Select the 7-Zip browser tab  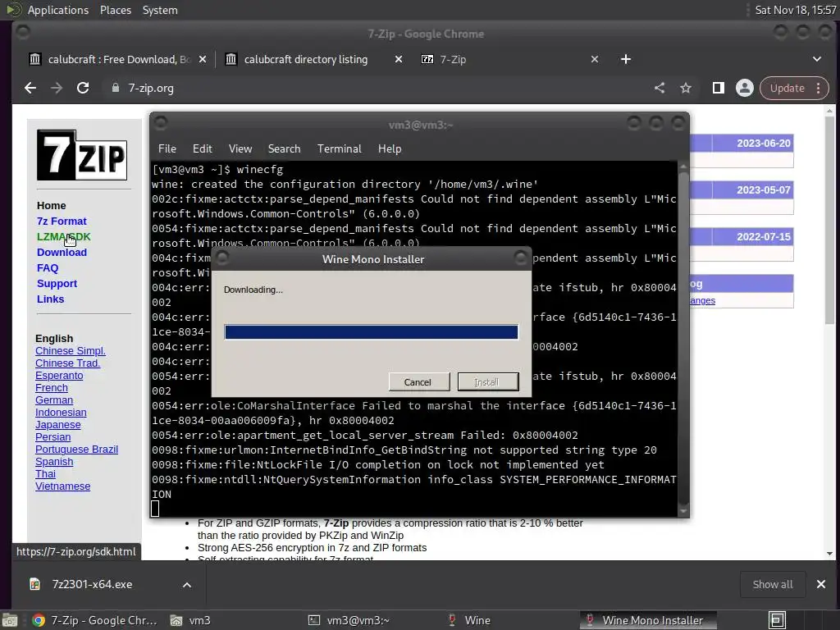[453, 59]
